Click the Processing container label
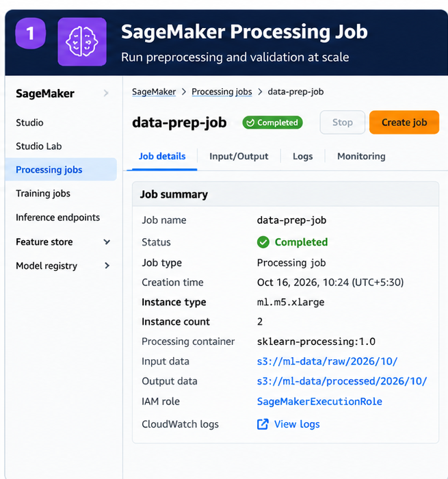 (188, 341)
